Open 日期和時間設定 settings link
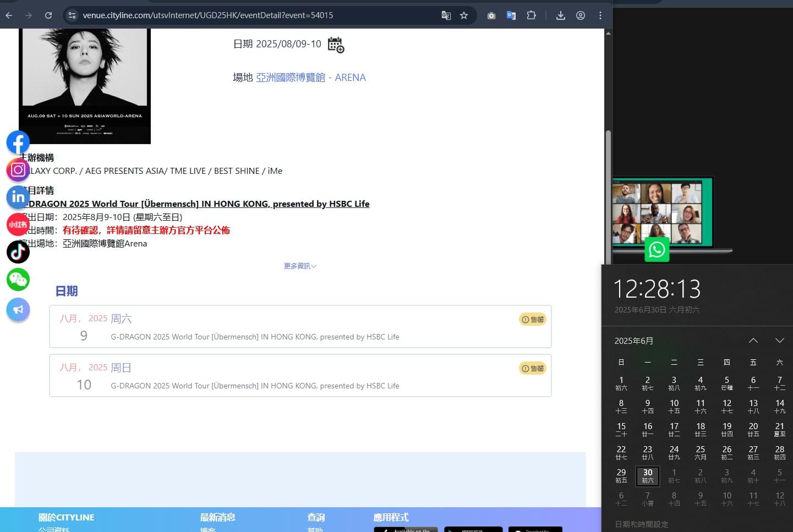This screenshot has height=532, width=793. click(642, 524)
